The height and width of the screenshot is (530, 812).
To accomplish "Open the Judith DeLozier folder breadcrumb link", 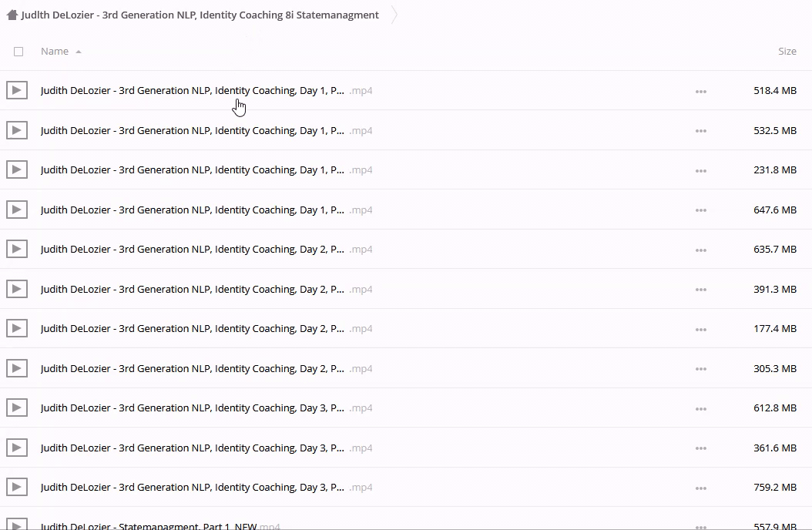I will point(200,15).
